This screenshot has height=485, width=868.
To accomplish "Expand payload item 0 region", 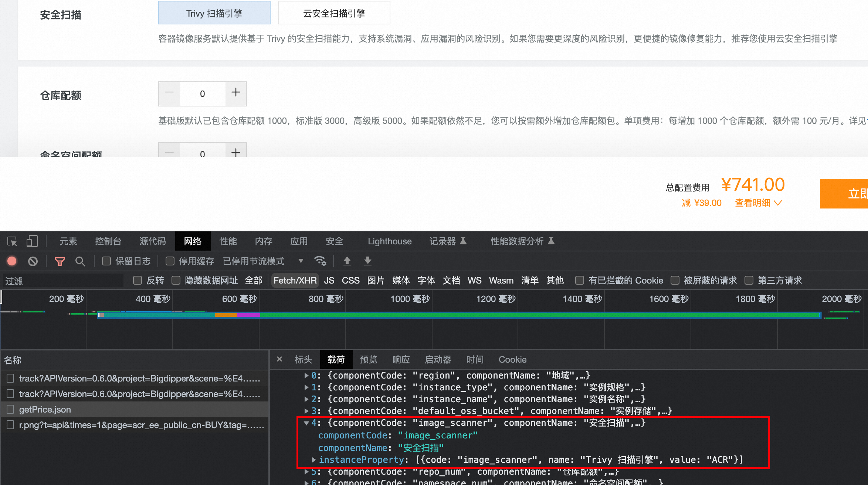I will (x=306, y=376).
